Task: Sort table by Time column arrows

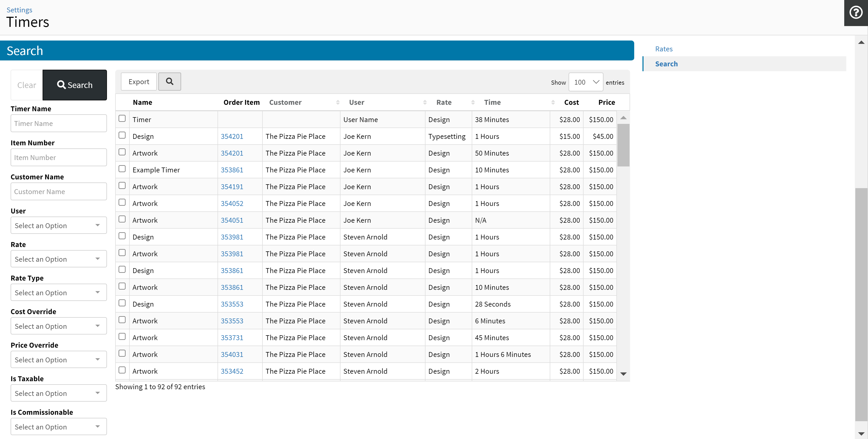Action: (553, 102)
